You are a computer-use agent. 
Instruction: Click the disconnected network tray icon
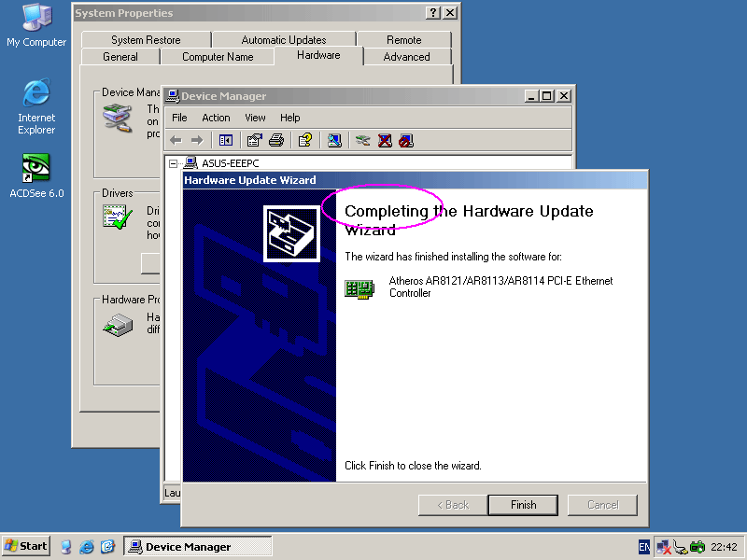pyautogui.click(x=663, y=547)
